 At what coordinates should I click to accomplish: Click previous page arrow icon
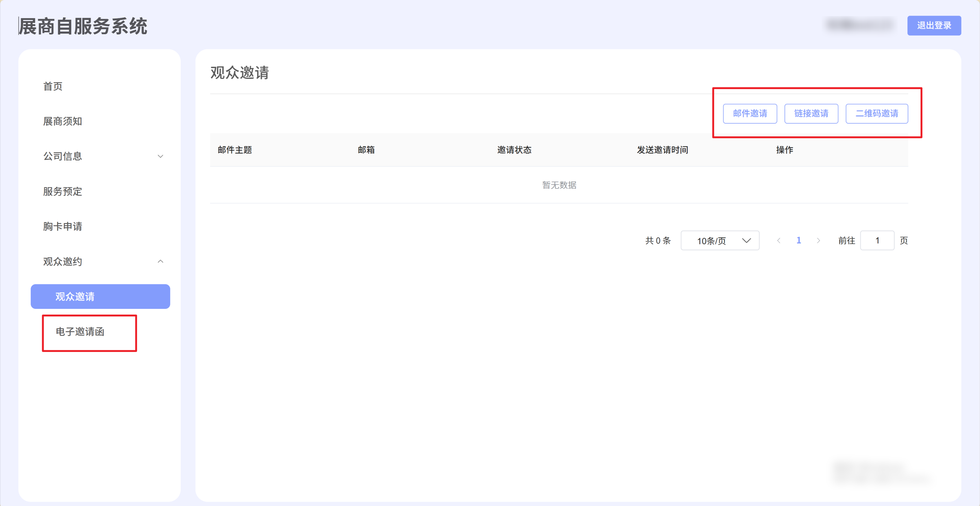(x=778, y=241)
